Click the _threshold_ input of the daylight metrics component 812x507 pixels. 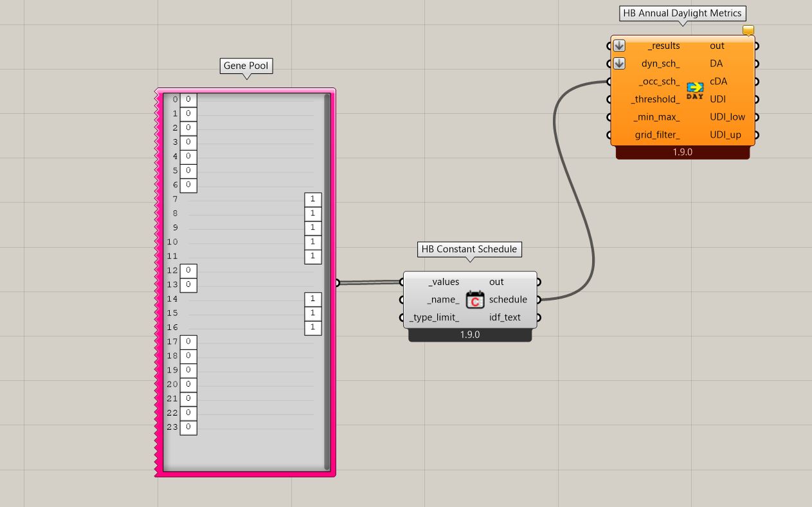coord(655,99)
